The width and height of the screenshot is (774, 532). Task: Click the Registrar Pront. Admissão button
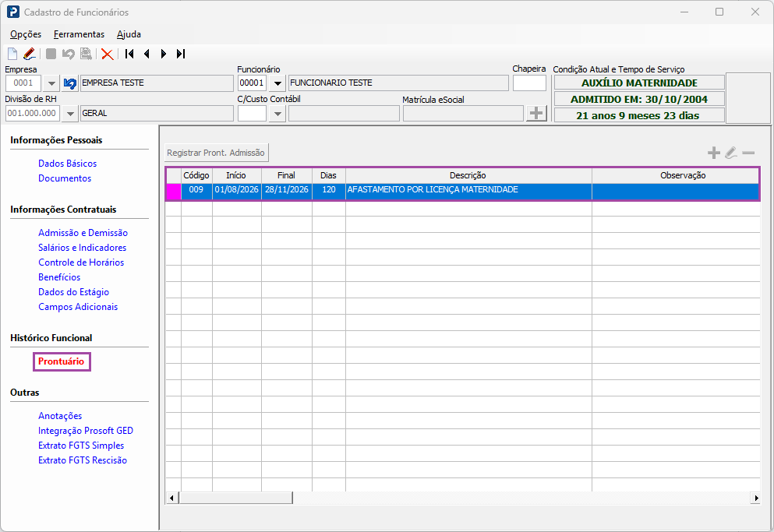pos(216,153)
